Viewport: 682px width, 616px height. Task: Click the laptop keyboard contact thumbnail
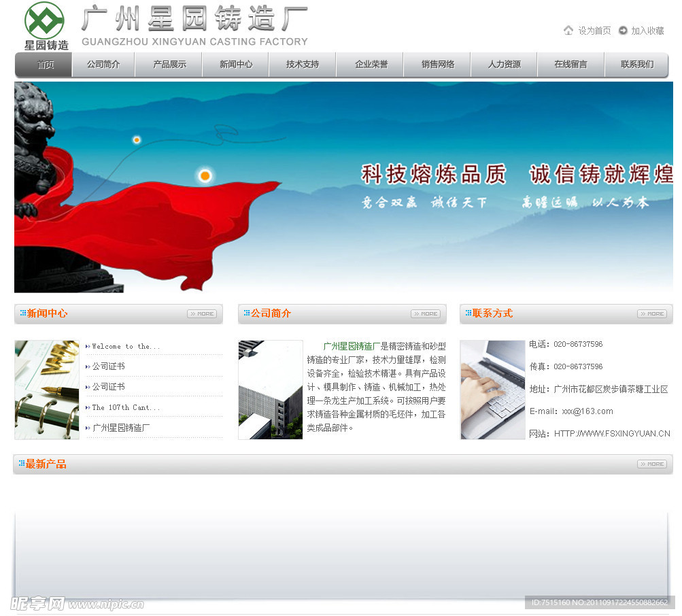point(492,390)
